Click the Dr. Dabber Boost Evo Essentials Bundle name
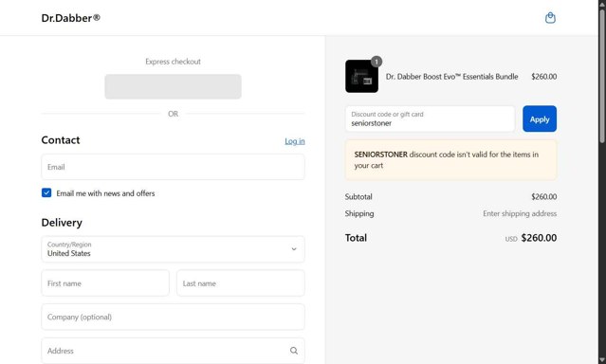This screenshot has height=364, width=606. click(451, 77)
